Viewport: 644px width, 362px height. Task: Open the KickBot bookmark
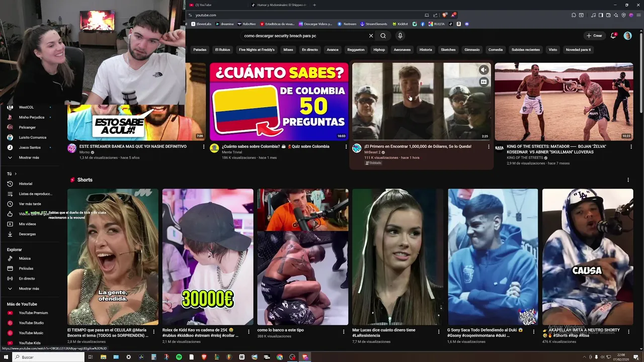pos(400,24)
